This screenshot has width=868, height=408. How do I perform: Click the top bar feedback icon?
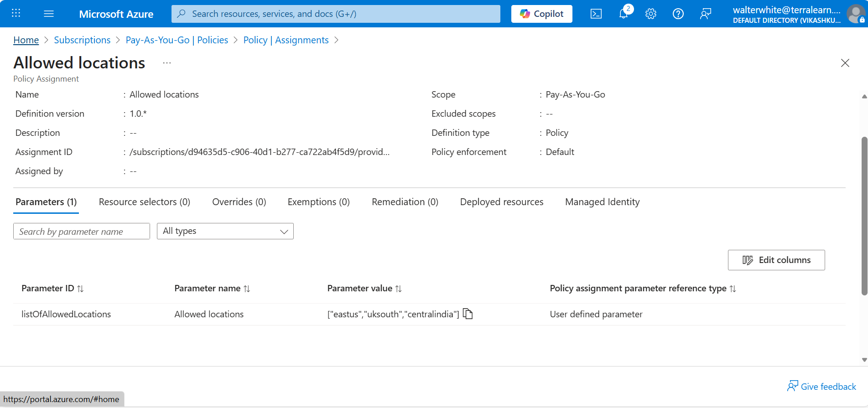coord(706,14)
